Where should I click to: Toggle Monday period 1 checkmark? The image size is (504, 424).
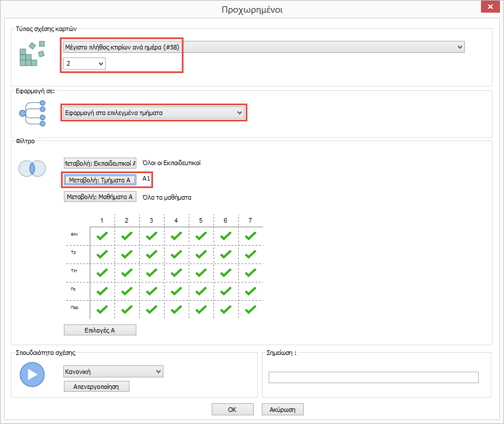coord(102,235)
